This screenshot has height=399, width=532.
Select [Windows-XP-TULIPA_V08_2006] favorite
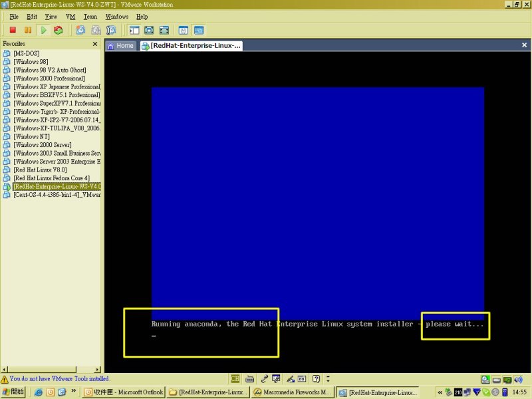(x=57, y=128)
